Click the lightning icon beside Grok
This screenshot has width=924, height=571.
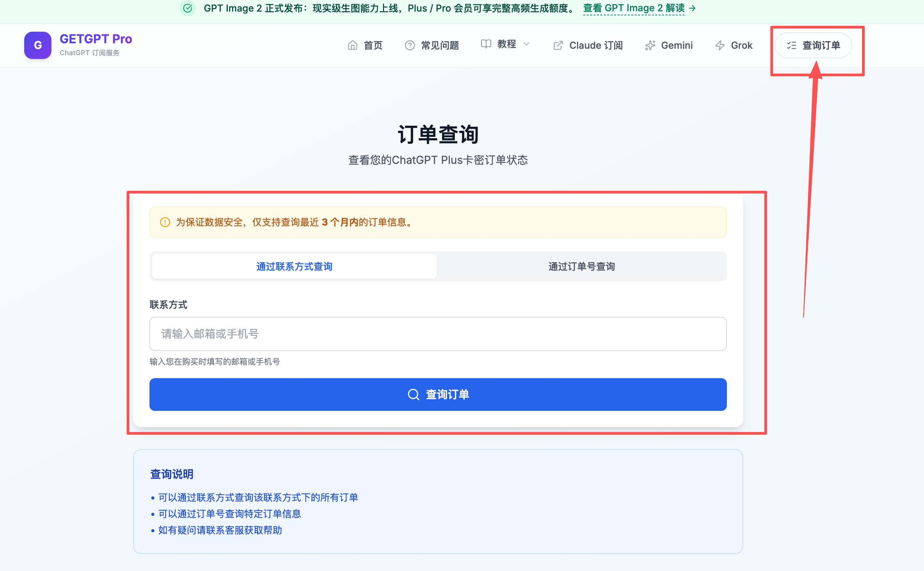pos(720,45)
